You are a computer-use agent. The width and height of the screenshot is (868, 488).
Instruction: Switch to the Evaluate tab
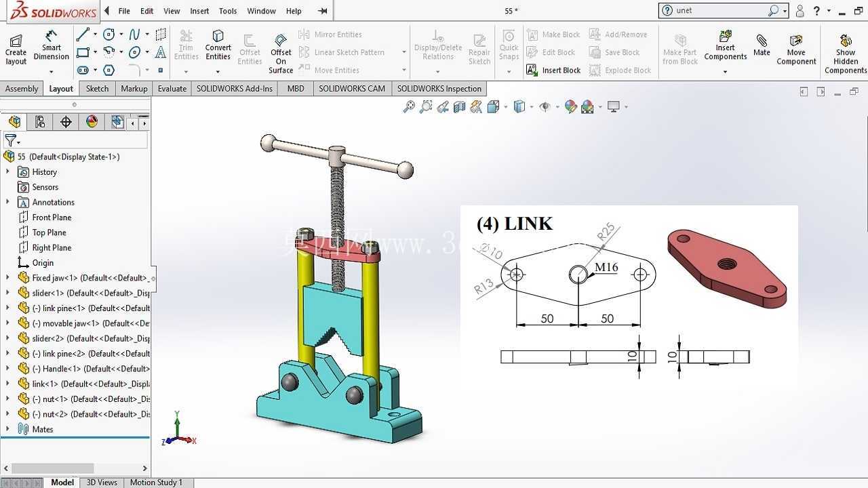(172, 89)
